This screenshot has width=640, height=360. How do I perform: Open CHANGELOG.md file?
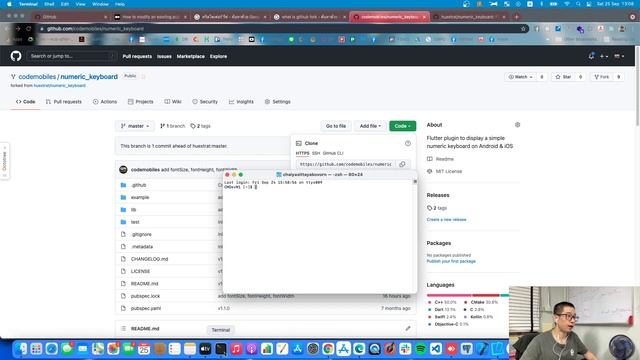[149, 259]
